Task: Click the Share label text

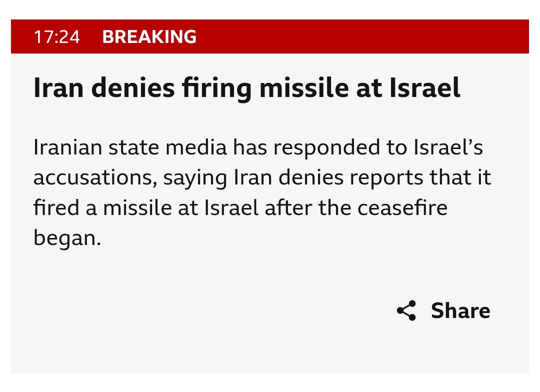Action: click(460, 310)
